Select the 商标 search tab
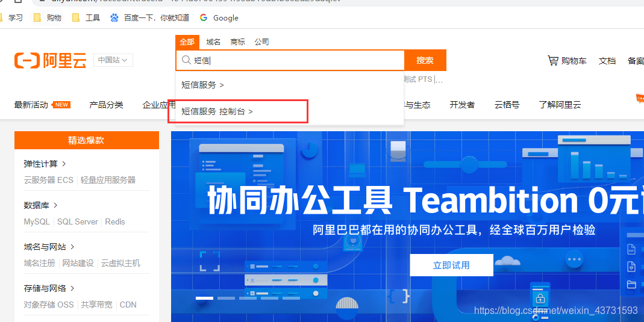The image size is (644, 322). click(x=237, y=42)
